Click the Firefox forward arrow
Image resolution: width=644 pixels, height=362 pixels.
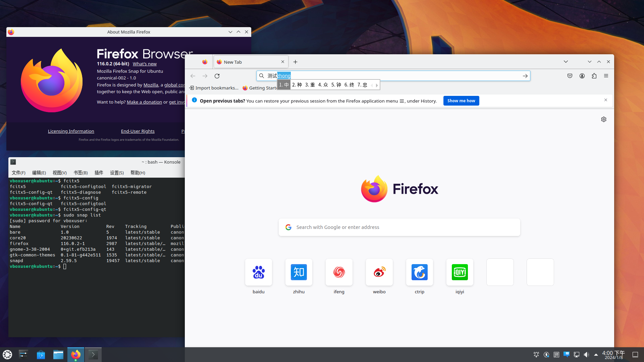pos(205,76)
